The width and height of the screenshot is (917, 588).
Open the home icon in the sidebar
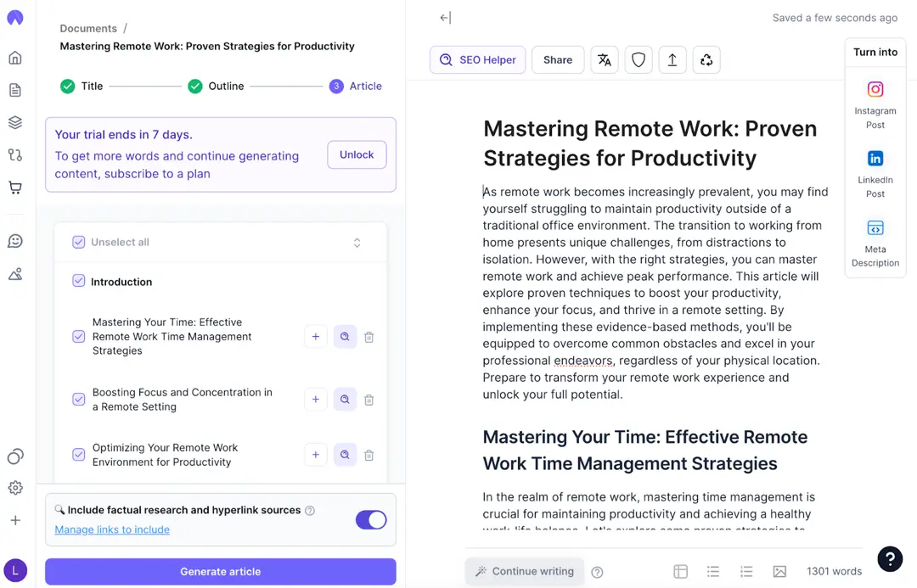click(15, 58)
